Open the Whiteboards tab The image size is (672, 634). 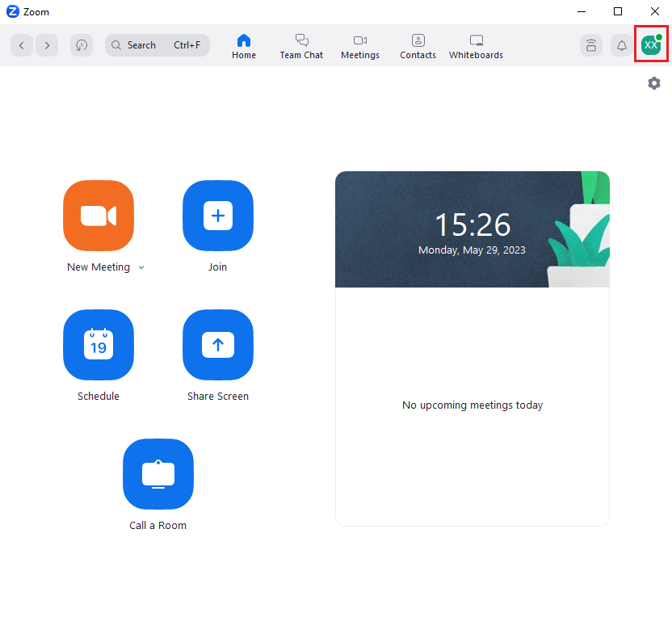(477, 47)
